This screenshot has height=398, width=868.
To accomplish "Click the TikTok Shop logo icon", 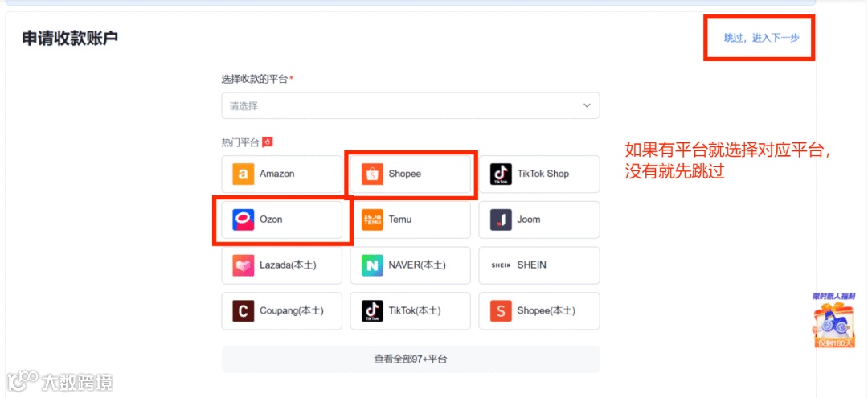I will (501, 174).
